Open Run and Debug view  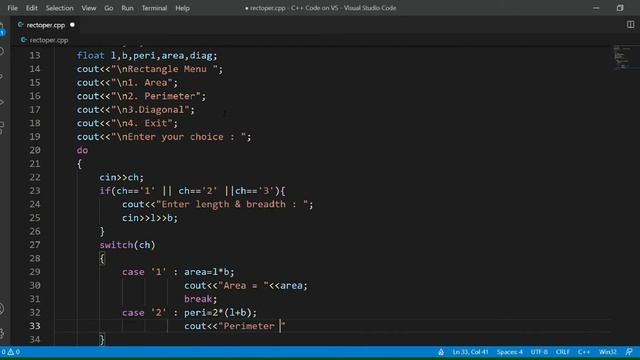[2, 102]
